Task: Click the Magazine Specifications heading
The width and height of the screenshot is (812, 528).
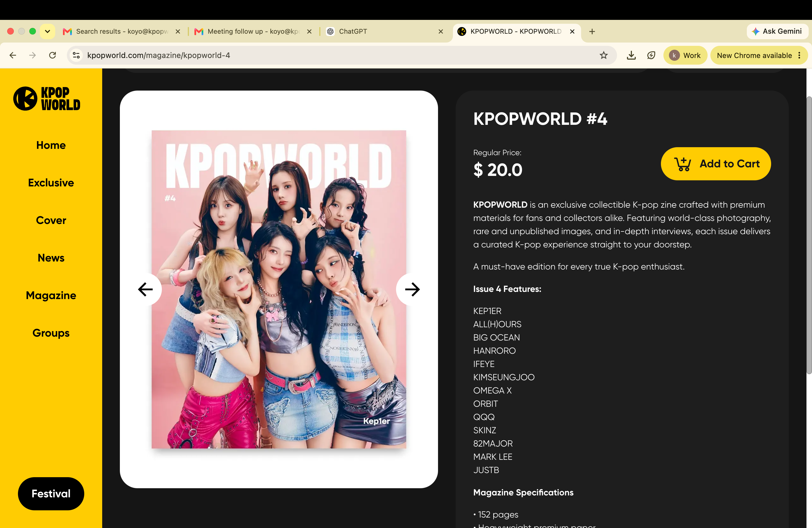Action: point(523,493)
